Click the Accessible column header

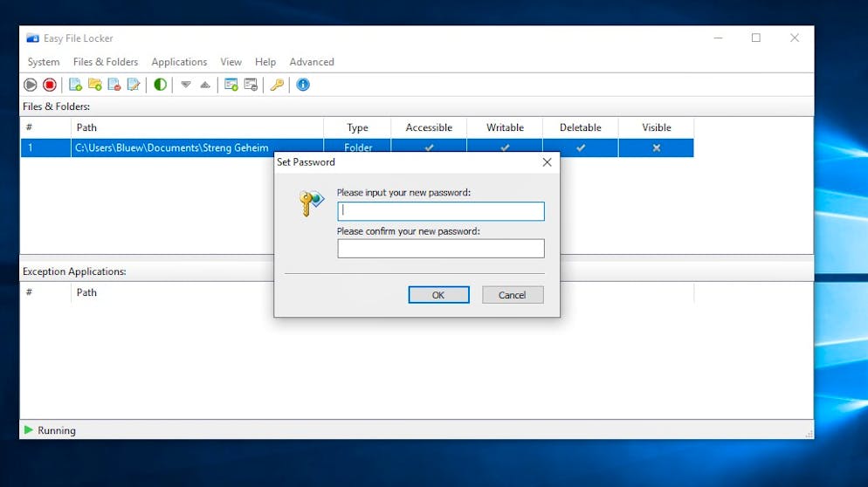click(x=429, y=127)
